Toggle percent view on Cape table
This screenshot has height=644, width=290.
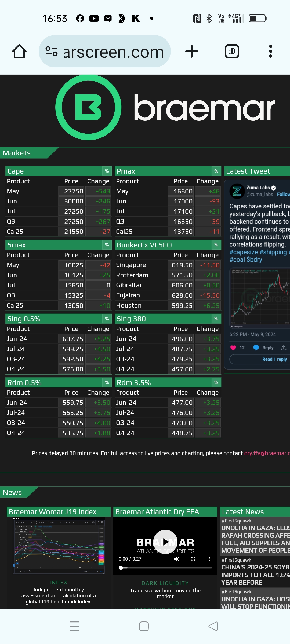(x=107, y=171)
